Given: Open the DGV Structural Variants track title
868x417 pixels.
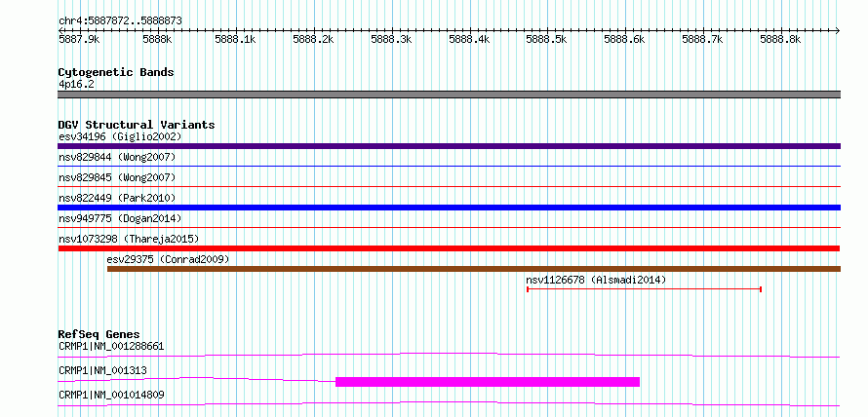Looking at the screenshot, I should click(x=137, y=125).
